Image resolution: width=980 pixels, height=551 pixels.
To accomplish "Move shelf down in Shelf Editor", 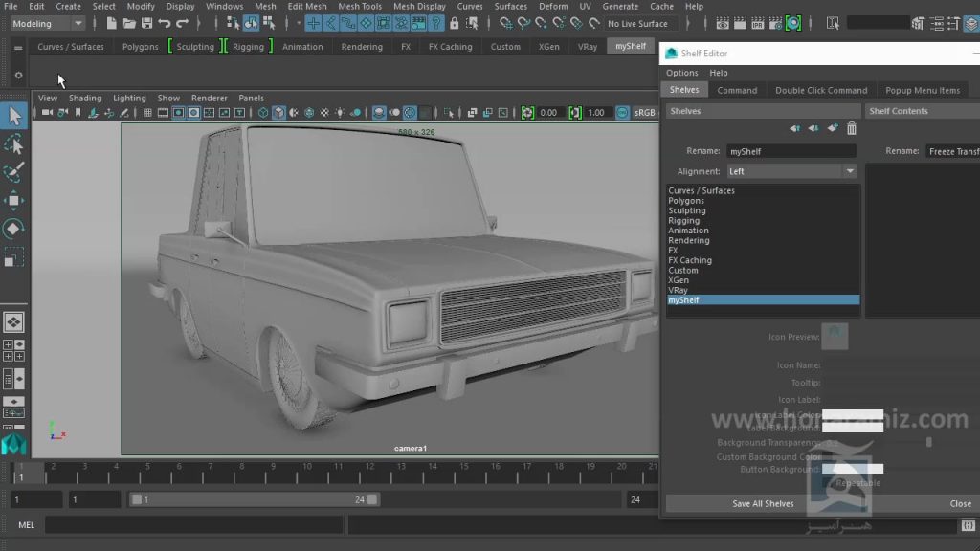I will click(x=813, y=128).
